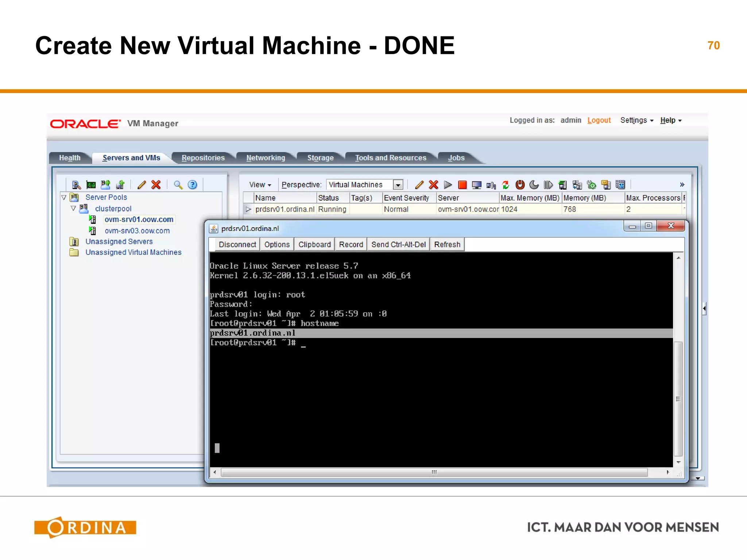Click the Create Virtual Machine icon
Viewport: 747px width, 560px height.
point(120,185)
